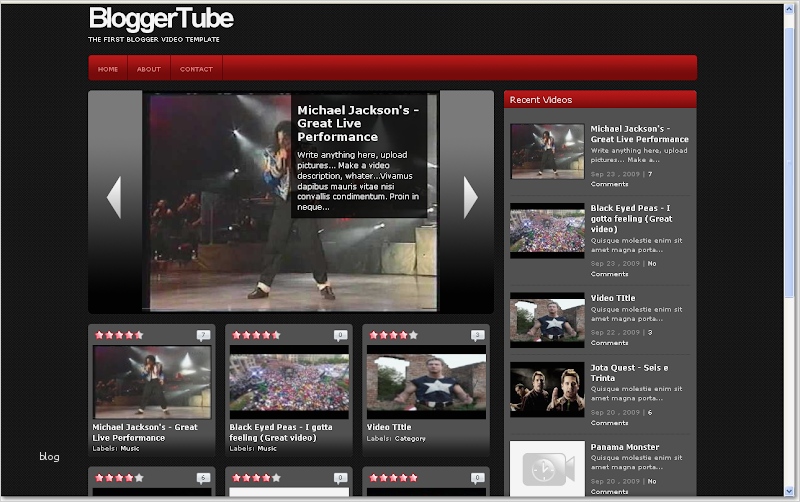Click the Music label under Michael Jackson card
Image resolution: width=800 pixels, height=502 pixels.
[x=130, y=449]
